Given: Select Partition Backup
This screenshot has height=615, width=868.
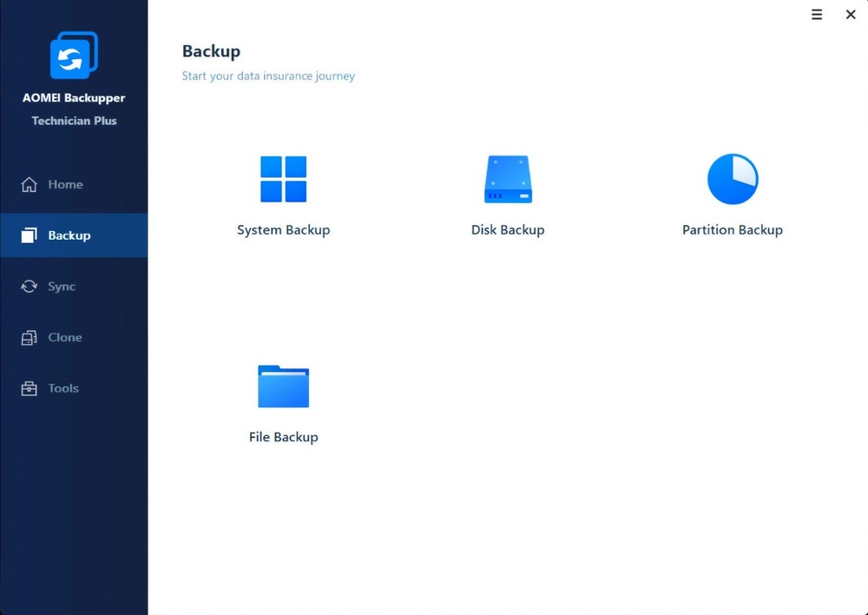Looking at the screenshot, I should pos(732,178).
